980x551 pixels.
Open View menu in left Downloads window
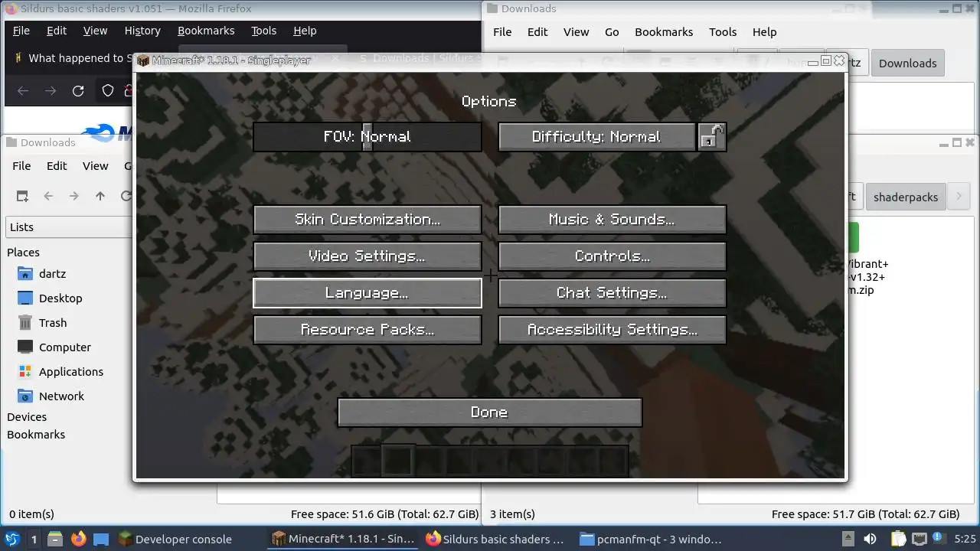[95, 166]
